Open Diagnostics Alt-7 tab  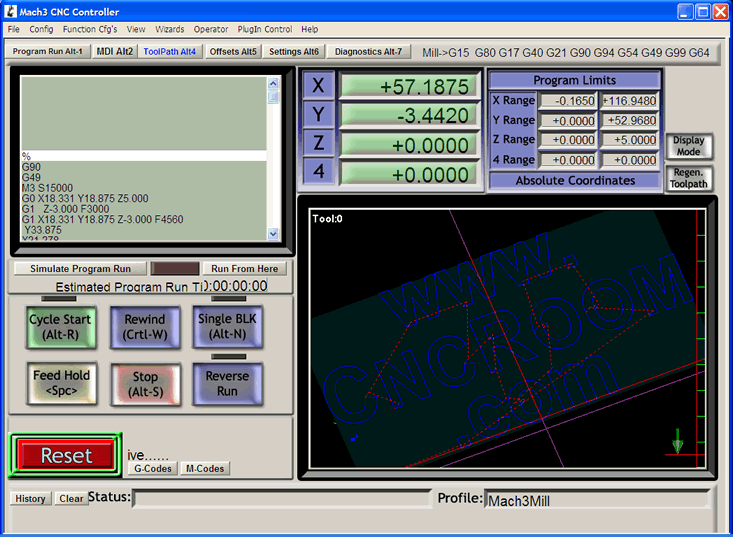point(368,51)
